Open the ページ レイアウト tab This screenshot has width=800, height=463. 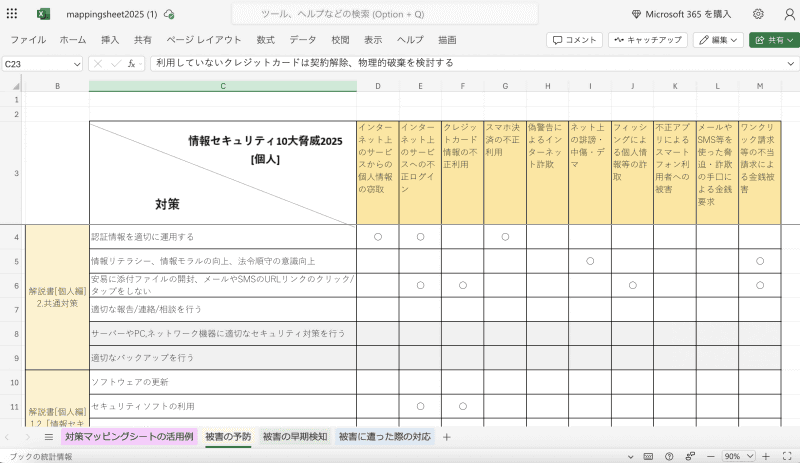tap(204, 40)
